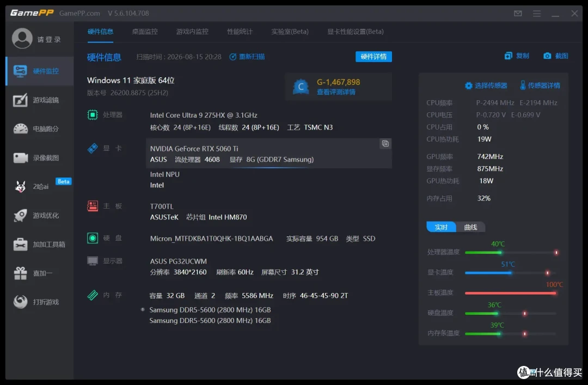Click the T700TL motherboard name
Image resolution: width=588 pixels, height=385 pixels.
[162, 206]
